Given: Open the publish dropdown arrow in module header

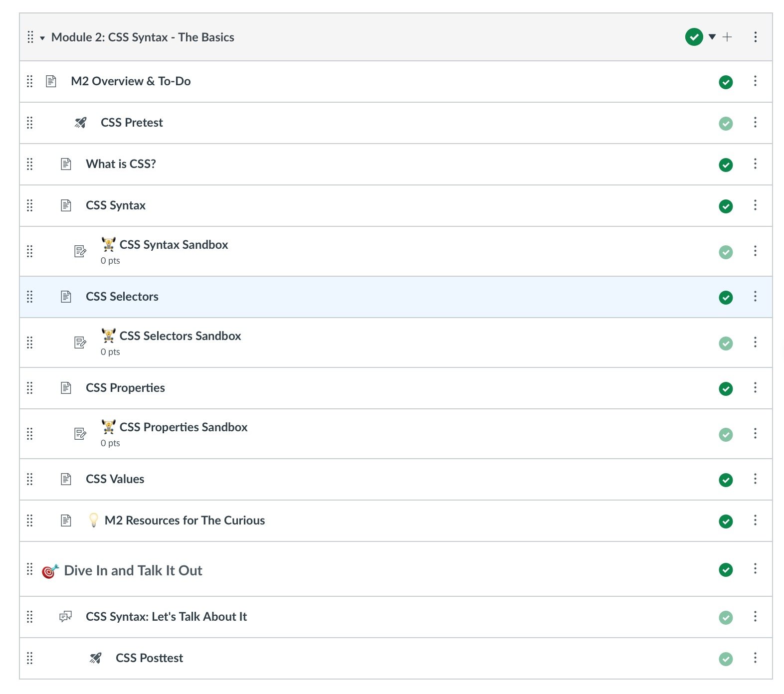Looking at the screenshot, I should [x=712, y=37].
